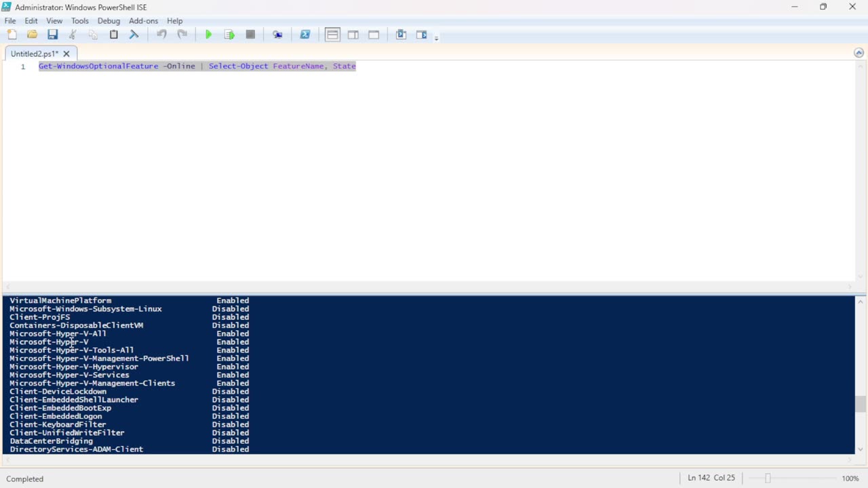Image resolution: width=868 pixels, height=488 pixels.
Task: Click the 100% zoom level text
Action: coord(850,479)
